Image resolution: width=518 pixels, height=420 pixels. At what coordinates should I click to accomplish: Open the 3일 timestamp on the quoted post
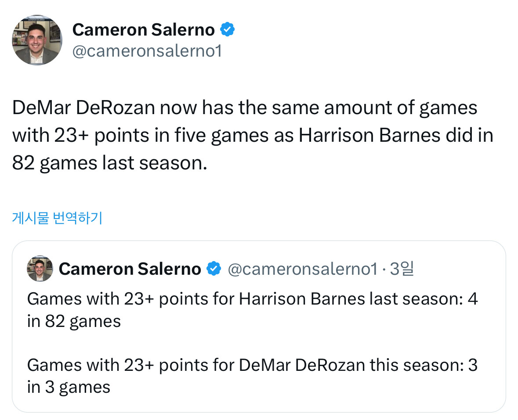click(x=402, y=269)
